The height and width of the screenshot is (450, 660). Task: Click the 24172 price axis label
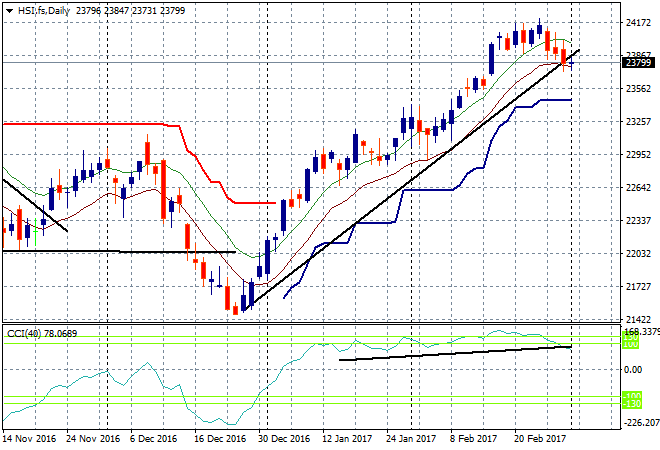(x=639, y=23)
